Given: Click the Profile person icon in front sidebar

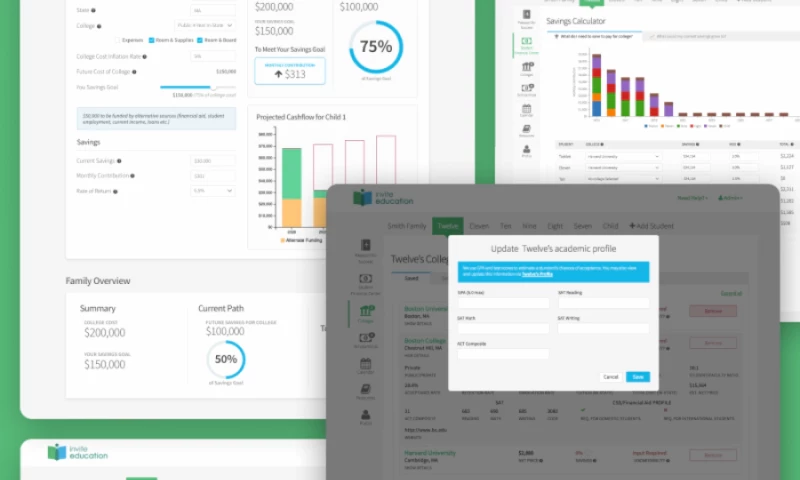Looking at the screenshot, I should (366, 416).
